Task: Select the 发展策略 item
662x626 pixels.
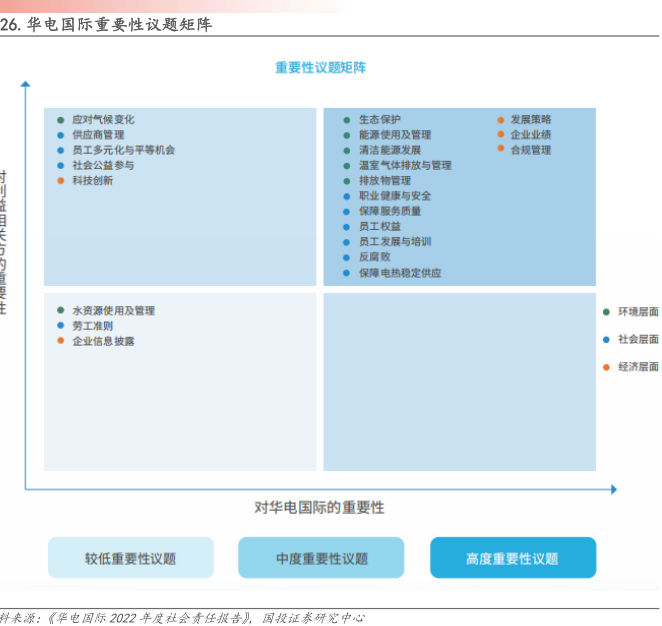Action: point(531,119)
